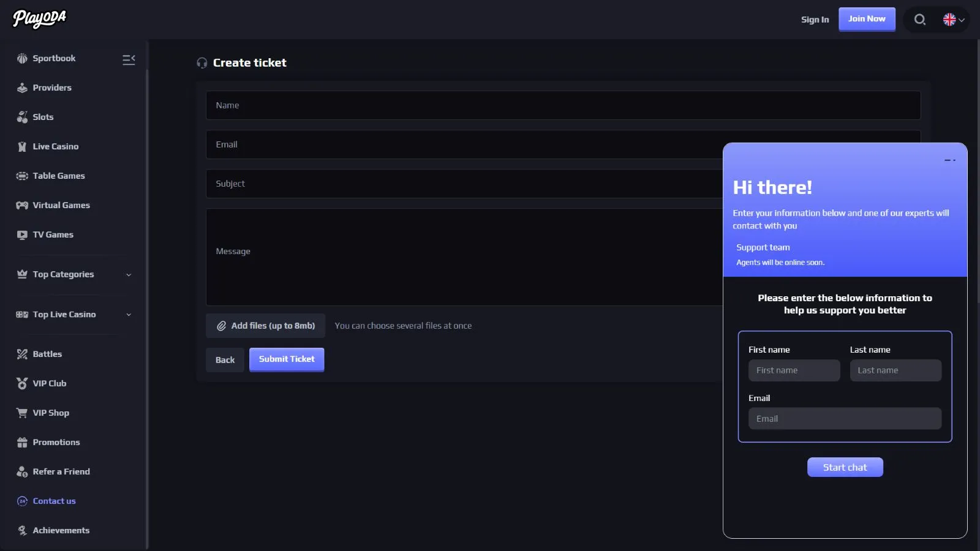Expand the Top Live Casino section
Viewport: 980px width, 551px height.
[x=129, y=315]
